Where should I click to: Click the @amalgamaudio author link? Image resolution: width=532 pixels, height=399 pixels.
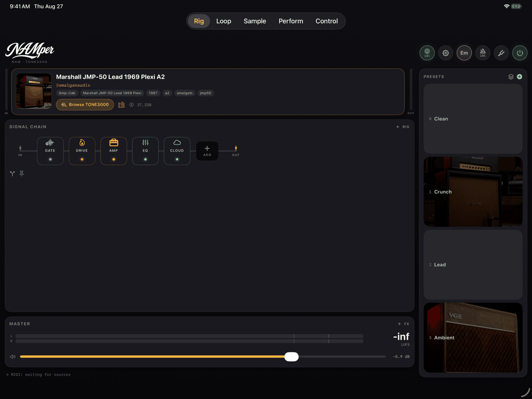coord(73,85)
